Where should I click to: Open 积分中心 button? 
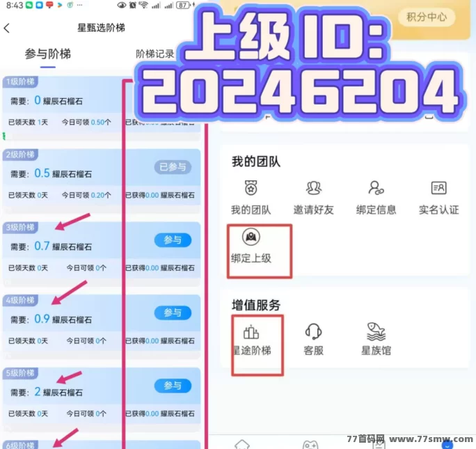coord(427,17)
